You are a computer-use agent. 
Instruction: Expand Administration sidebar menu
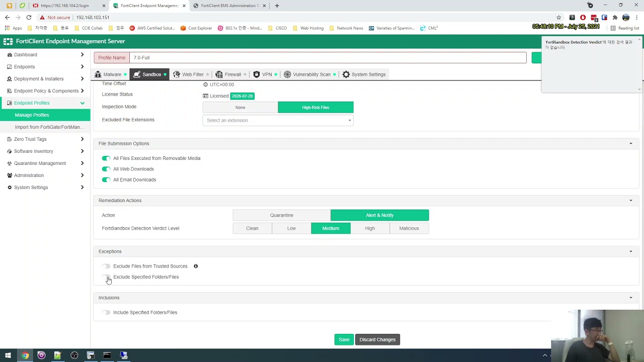(45, 175)
